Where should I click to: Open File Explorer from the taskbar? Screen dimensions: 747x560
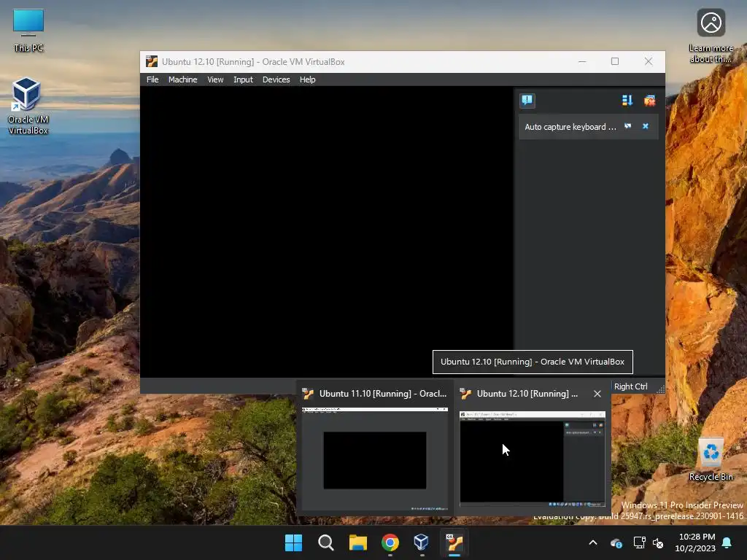tap(357, 542)
